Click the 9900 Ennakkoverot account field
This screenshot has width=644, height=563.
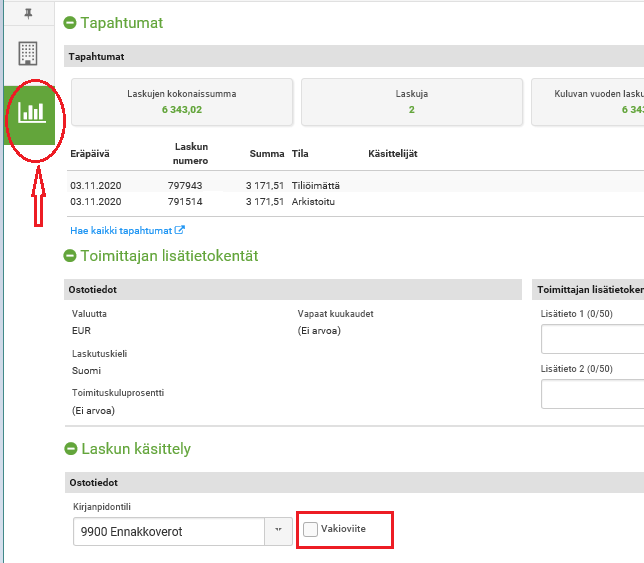(x=165, y=532)
